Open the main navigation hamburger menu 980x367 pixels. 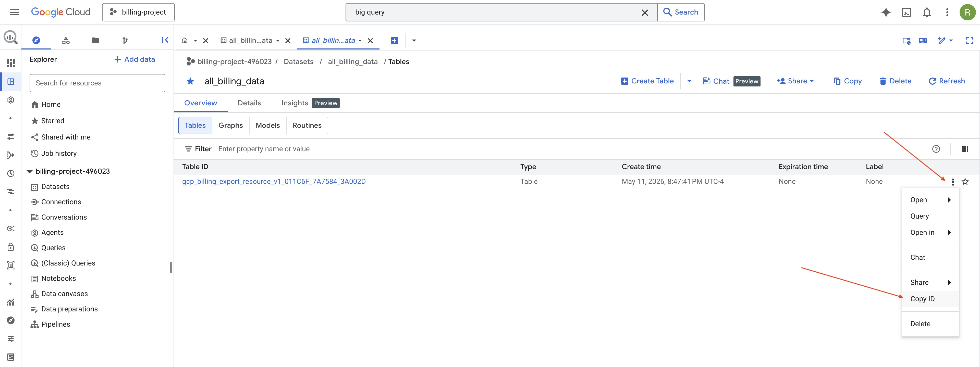point(14,12)
